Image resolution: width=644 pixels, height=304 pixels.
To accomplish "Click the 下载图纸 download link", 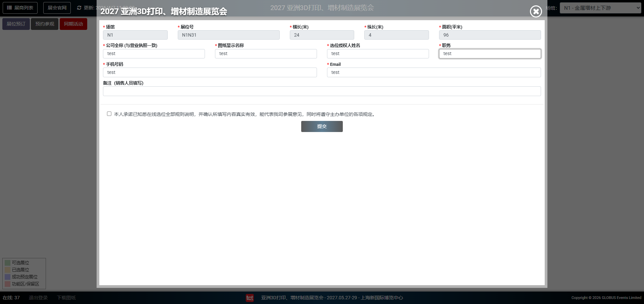I will tap(66, 298).
